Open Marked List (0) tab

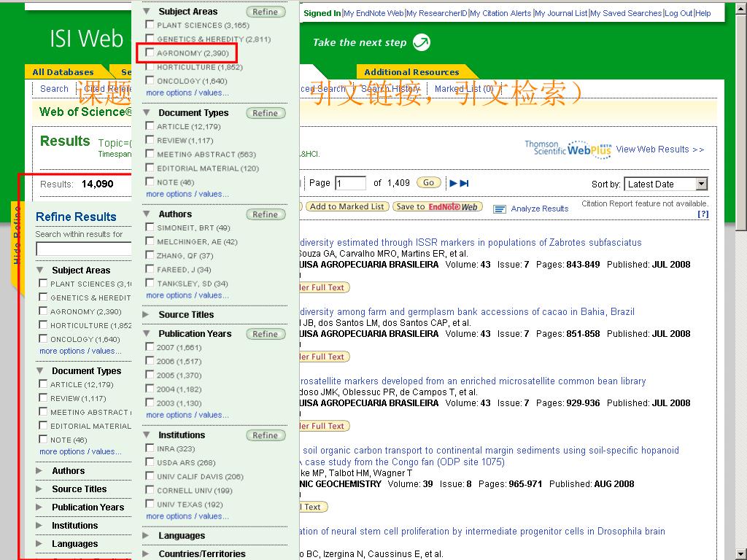click(463, 88)
